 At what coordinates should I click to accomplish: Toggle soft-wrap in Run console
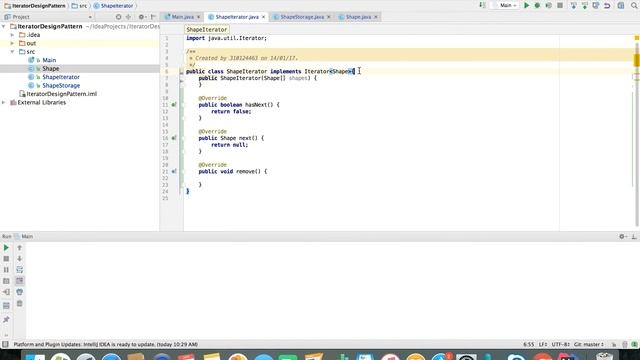(19, 270)
